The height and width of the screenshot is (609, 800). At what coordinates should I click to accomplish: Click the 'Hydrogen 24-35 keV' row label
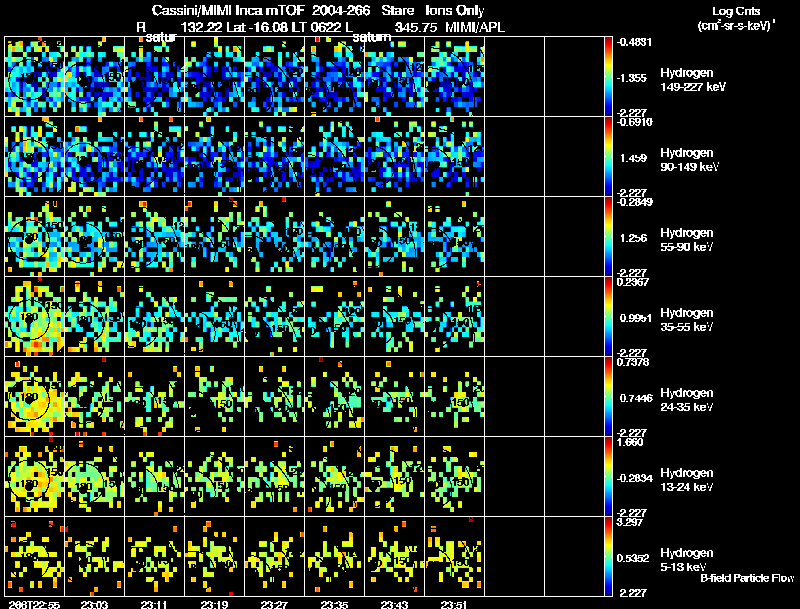(687, 400)
